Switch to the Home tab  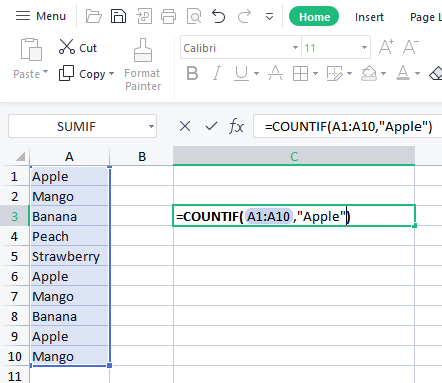point(314,16)
